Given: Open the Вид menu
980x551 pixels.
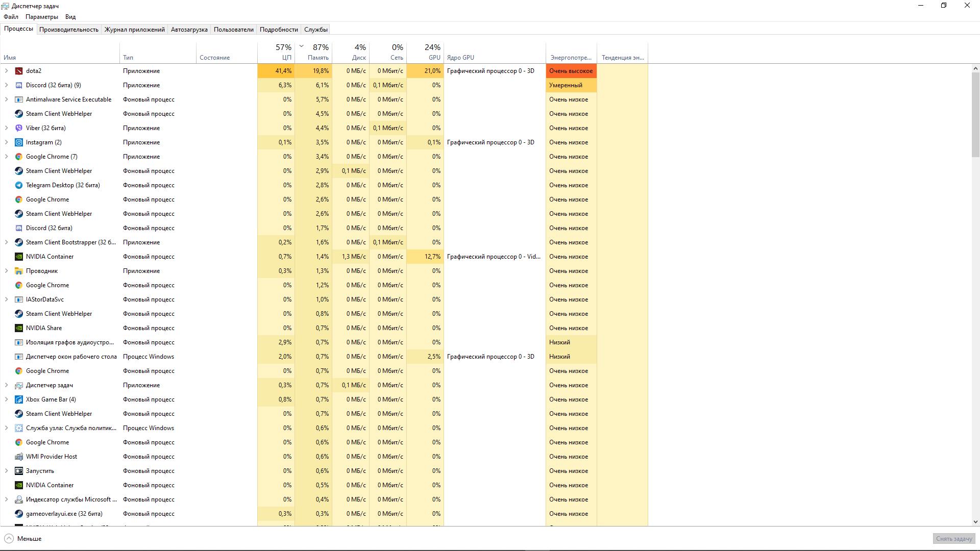Looking at the screenshot, I should click(x=70, y=17).
